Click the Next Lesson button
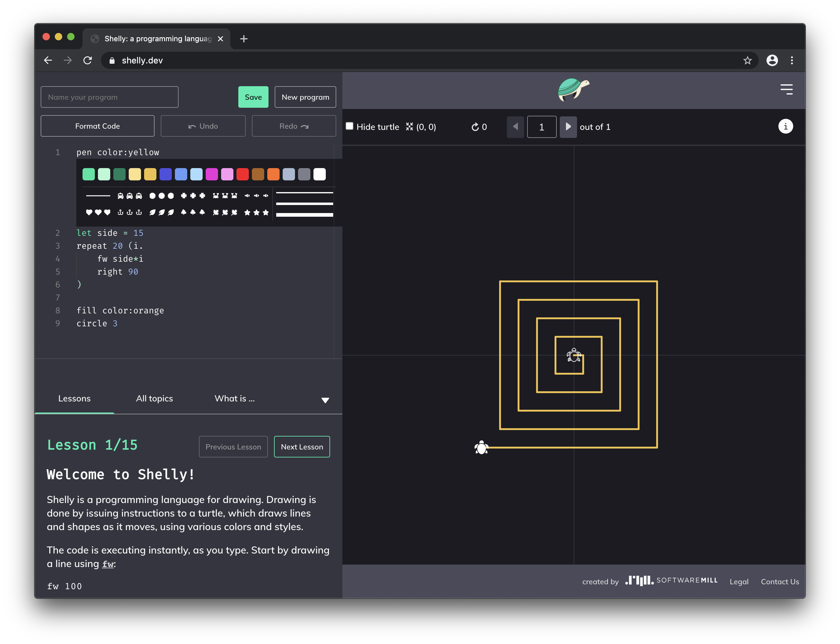The image size is (840, 644). (302, 447)
